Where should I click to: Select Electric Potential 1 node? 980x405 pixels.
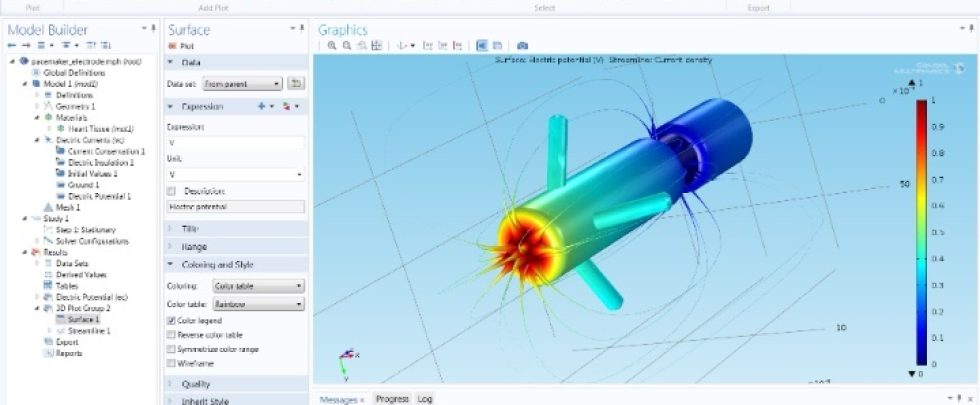(100, 196)
